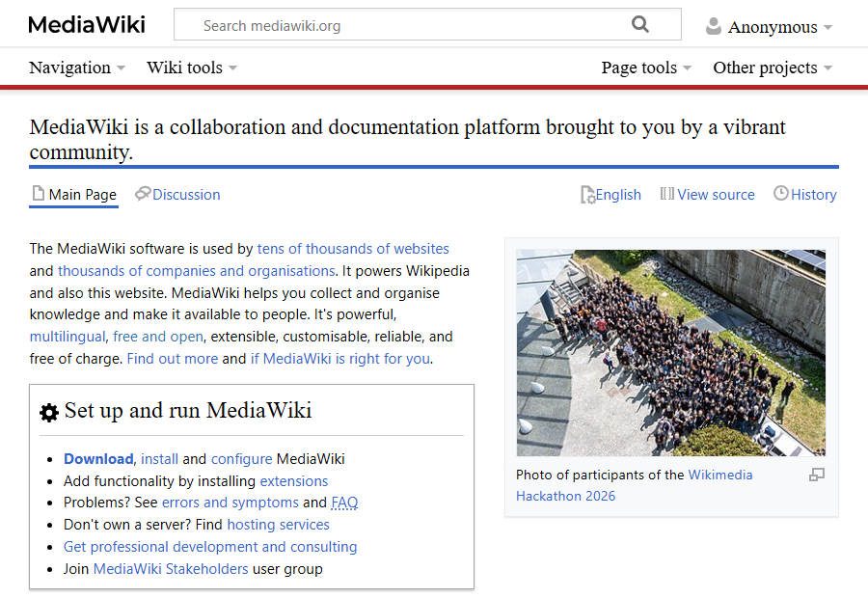Follow the multilingual link
This screenshot has height=598, width=868.
(67, 337)
